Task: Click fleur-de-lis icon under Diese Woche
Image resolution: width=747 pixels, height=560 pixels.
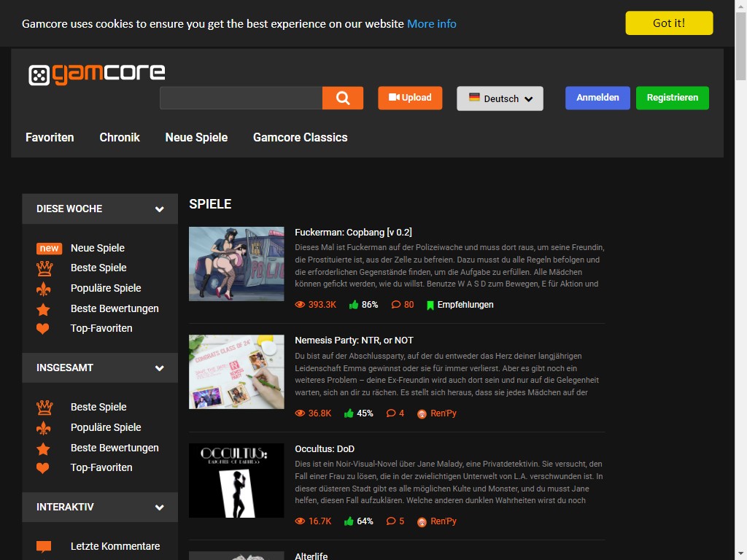Action: coord(43,289)
